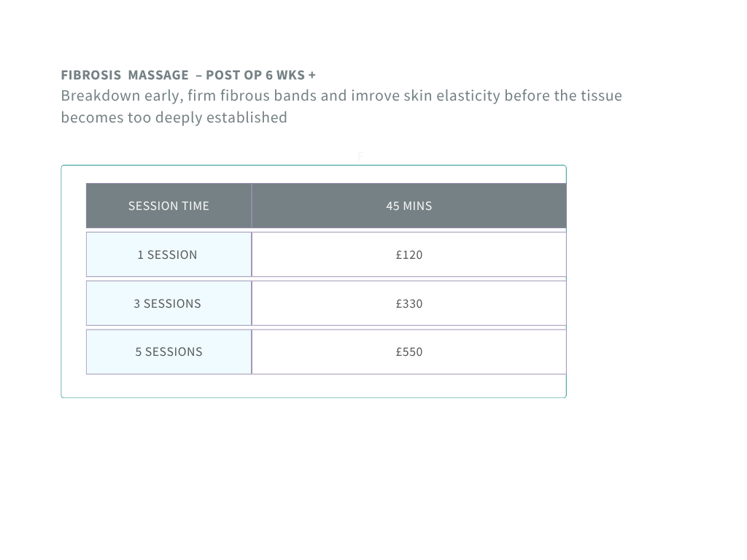This screenshot has height=560, width=747.
Task: Click the £120 price cell
Action: (x=409, y=254)
